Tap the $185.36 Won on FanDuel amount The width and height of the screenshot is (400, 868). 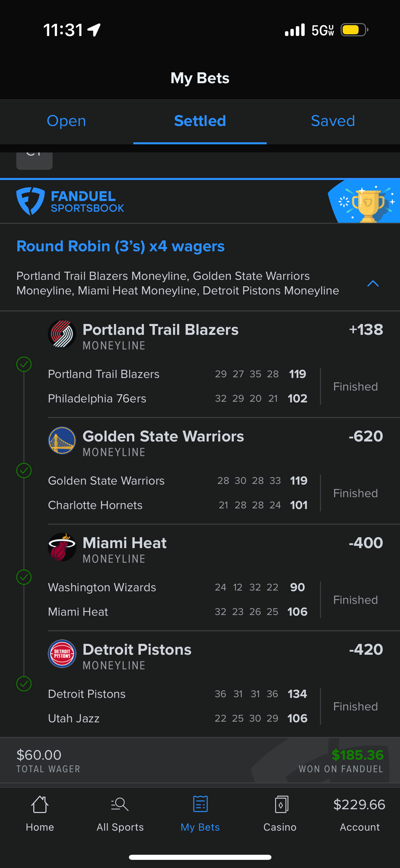click(x=357, y=755)
